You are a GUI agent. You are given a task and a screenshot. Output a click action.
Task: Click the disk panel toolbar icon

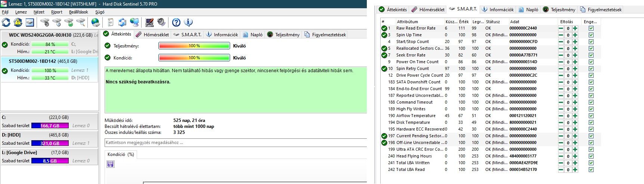30,22
